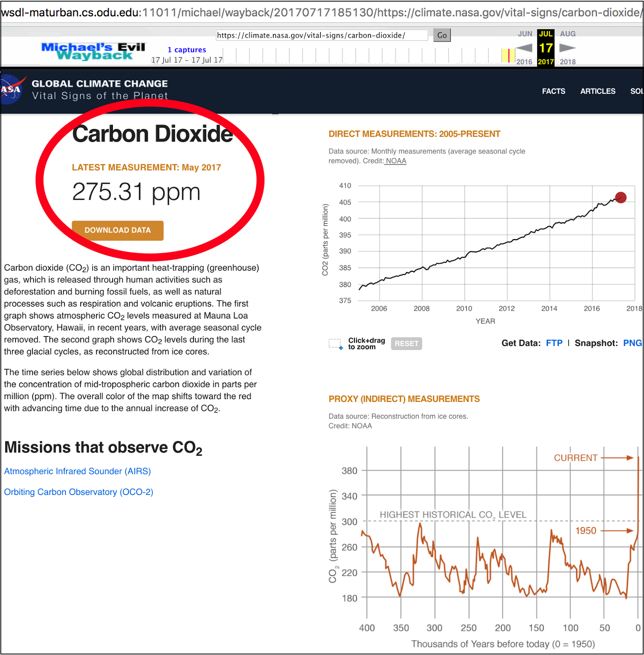Click Vital Signs of the Planet subtitle
Screen dimensions: 644x655
pyautogui.click(x=100, y=96)
